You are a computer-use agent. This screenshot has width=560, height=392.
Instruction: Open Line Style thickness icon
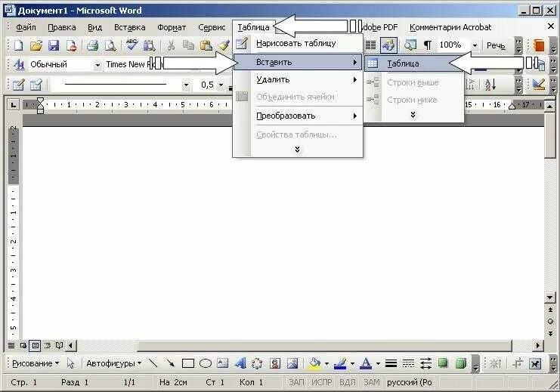(391, 363)
